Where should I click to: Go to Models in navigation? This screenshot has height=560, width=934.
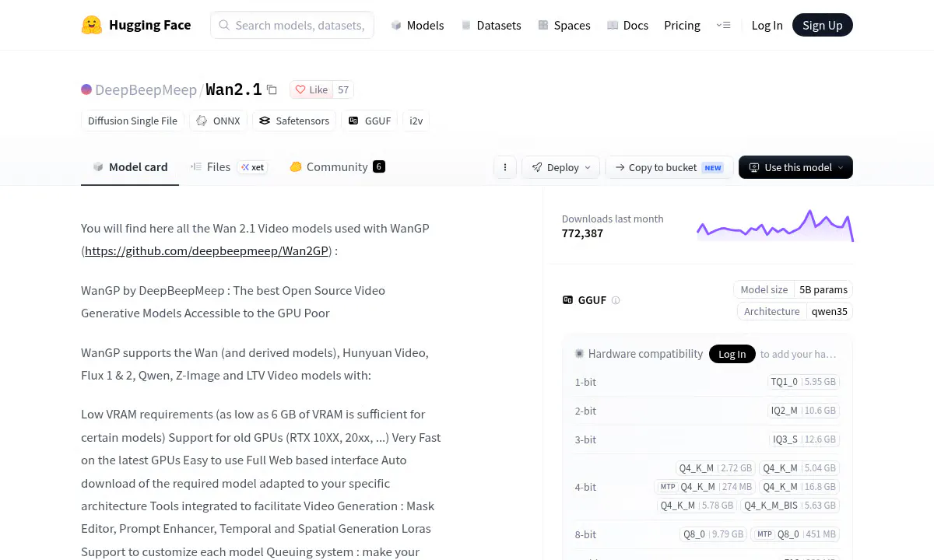(x=417, y=25)
